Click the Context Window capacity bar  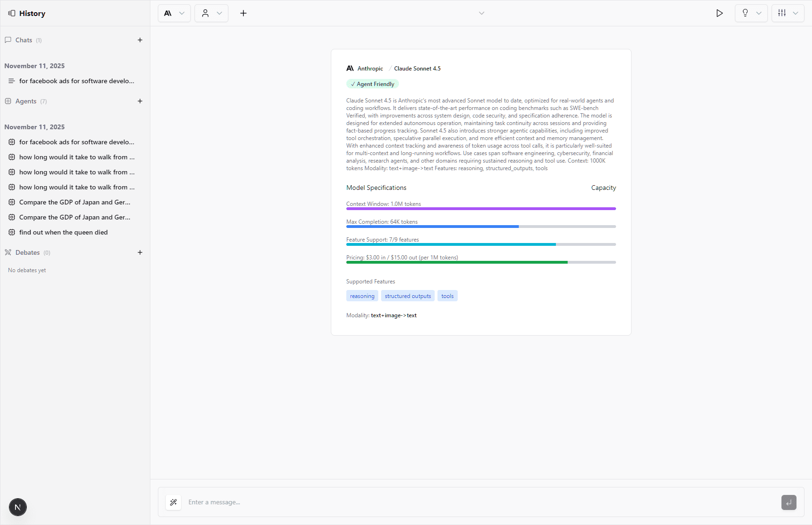pos(481,208)
